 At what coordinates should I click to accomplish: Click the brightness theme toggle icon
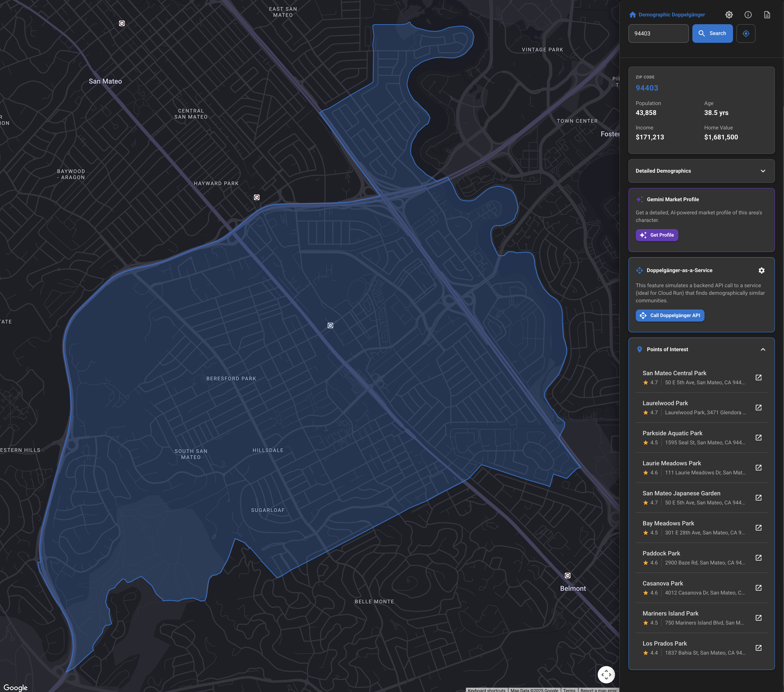tap(729, 14)
